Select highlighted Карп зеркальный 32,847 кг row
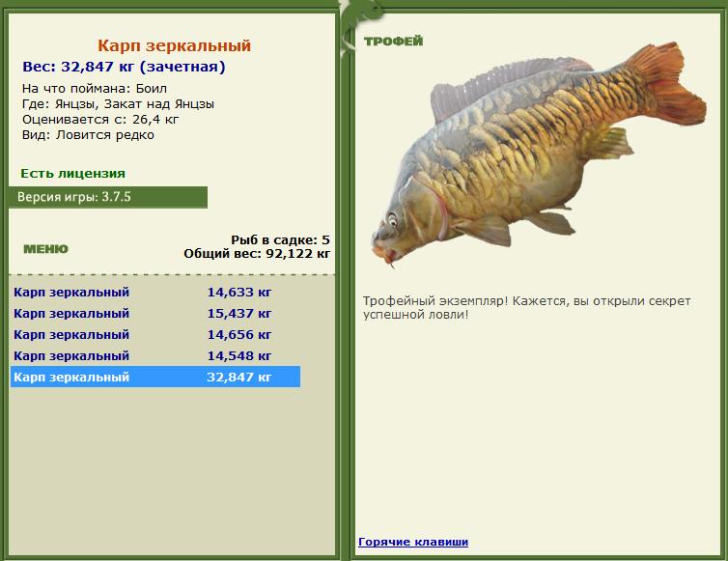This screenshot has width=728, height=561. 155,377
